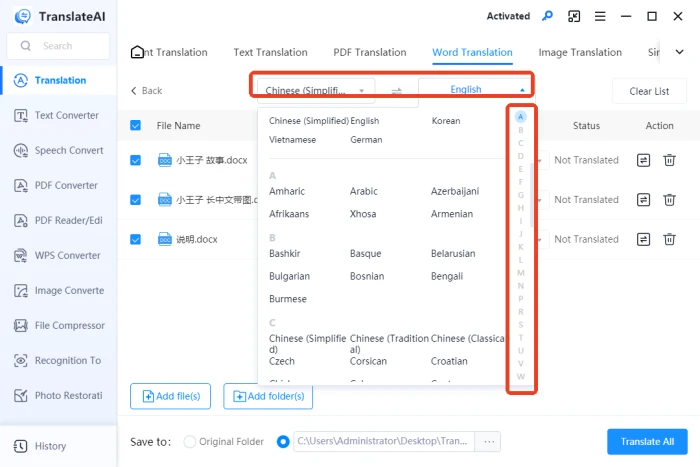Browse output folder with ellipsis button

pos(488,442)
